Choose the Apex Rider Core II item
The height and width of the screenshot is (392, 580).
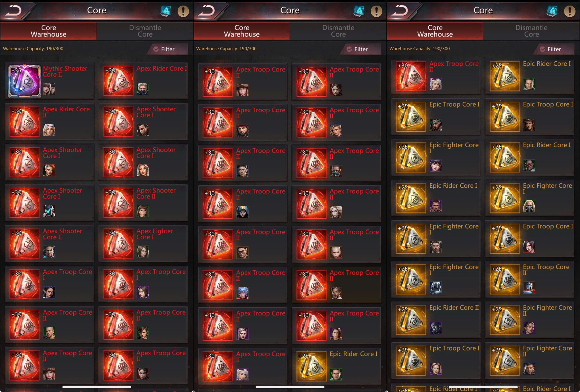point(49,122)
